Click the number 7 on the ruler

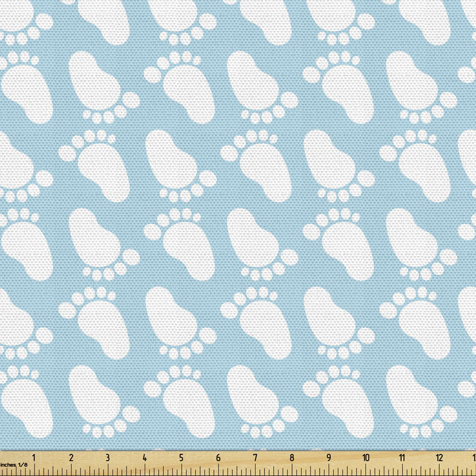[255, 458]
